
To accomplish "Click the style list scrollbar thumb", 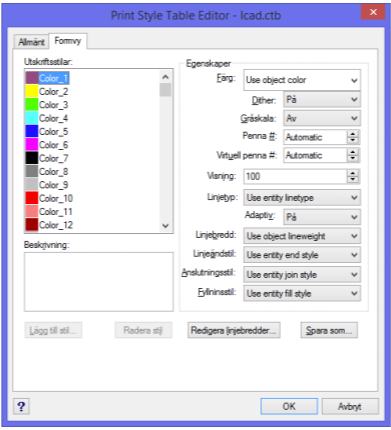I will tap(165, 90).
